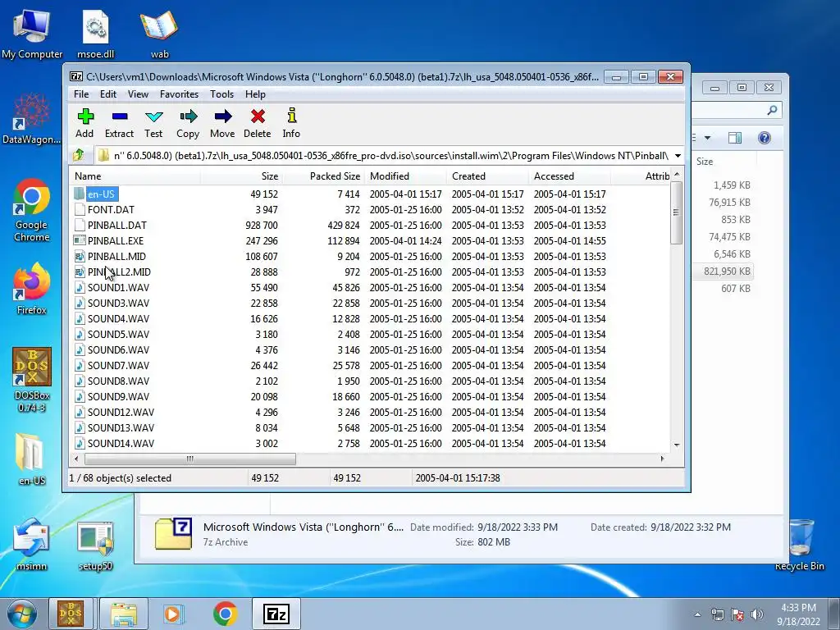840x630 pixels.
Task: Select the PINBALL2.MID file
Action: (x=119, y=272)
